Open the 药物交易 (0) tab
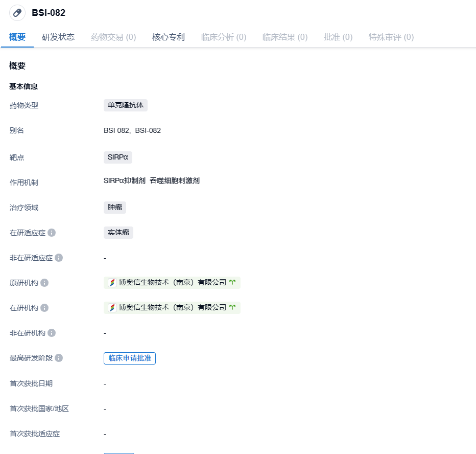Viewport: 476px width, 454px height. point(113,37)
